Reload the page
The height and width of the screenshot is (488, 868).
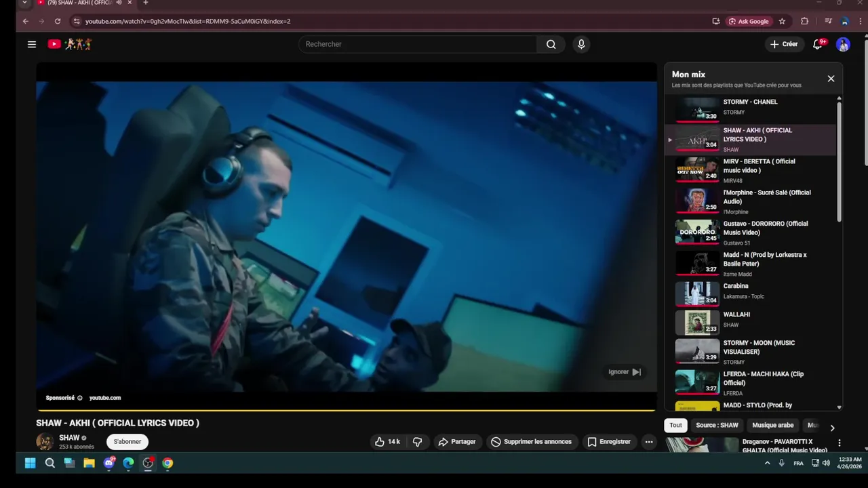click(58, 21)
